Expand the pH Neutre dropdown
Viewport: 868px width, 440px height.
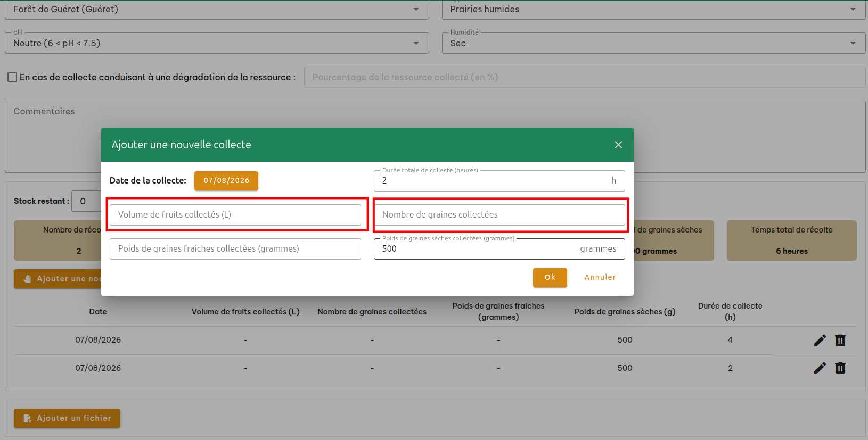(x=217, y=43)
